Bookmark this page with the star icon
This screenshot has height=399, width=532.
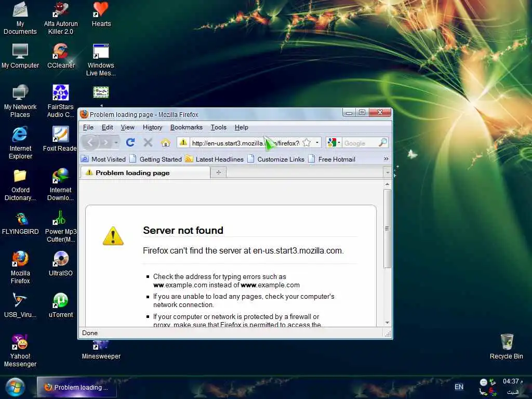[307, 143]
